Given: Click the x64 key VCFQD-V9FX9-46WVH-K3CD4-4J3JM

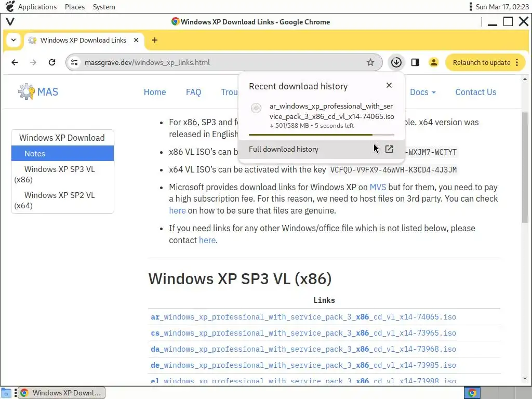Looking at the screenshot, I should pos(394,170).
